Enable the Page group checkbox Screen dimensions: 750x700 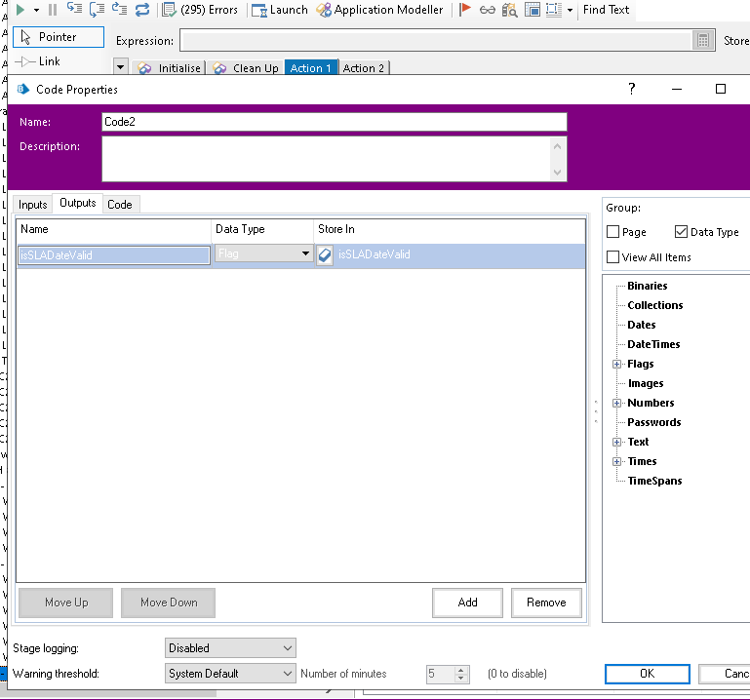(x=613, y=232)
